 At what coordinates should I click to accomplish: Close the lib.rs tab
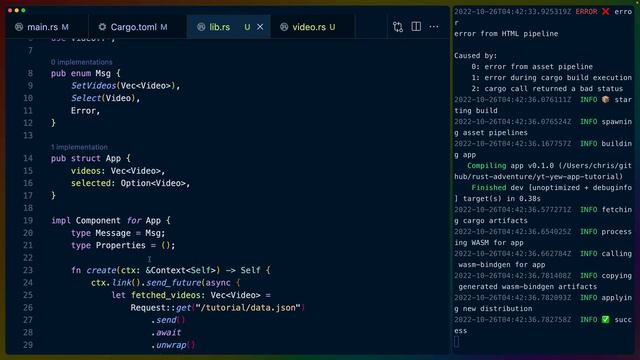pyautogui.click(x=260, y=27)
